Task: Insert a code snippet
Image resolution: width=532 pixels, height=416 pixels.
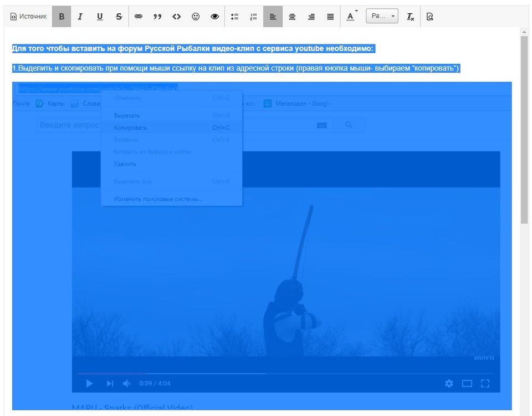Action: [176, 17]
